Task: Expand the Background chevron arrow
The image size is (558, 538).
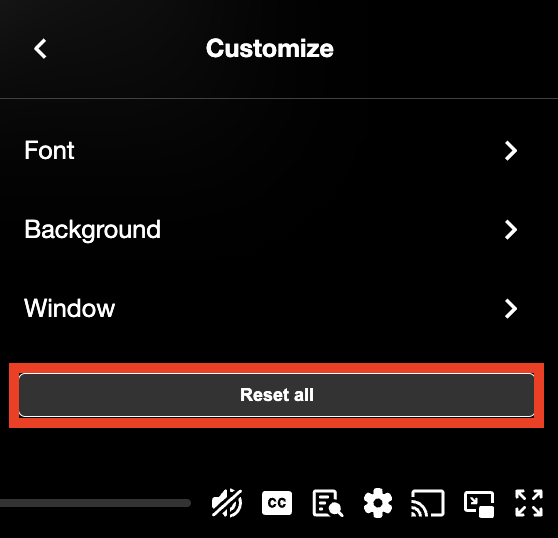Action: (x=511, y=230)
